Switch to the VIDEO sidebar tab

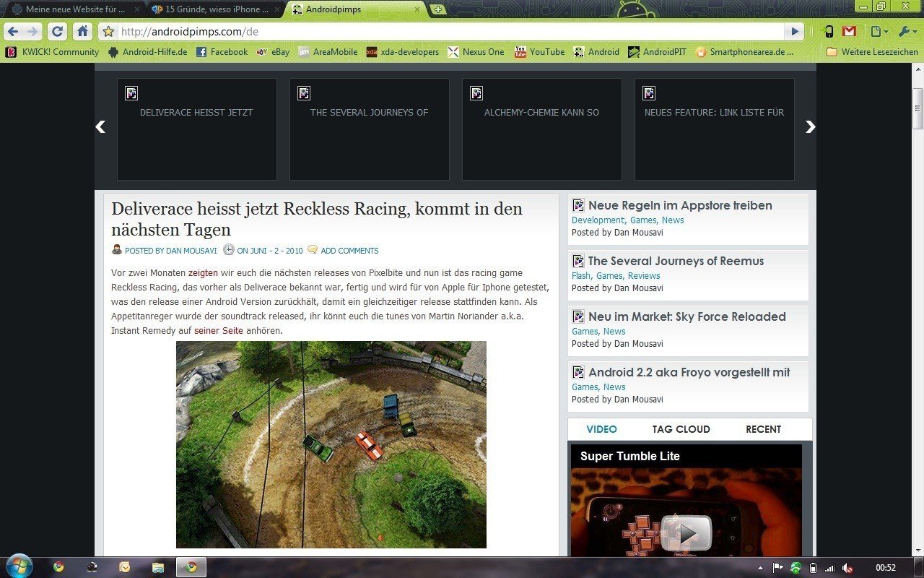point(601,429)
